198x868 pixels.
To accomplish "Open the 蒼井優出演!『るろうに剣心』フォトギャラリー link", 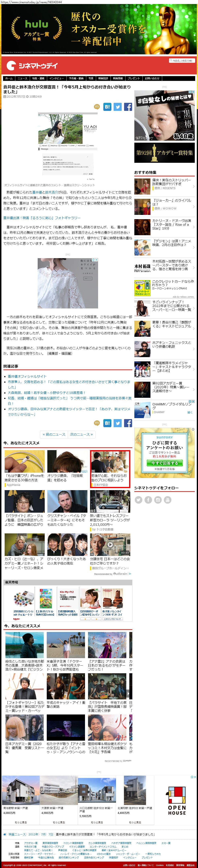I will pos(42,218).
